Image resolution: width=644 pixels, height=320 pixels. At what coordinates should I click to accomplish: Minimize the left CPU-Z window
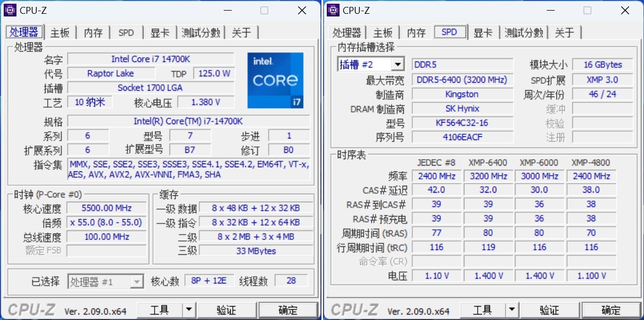pos(227,11)
